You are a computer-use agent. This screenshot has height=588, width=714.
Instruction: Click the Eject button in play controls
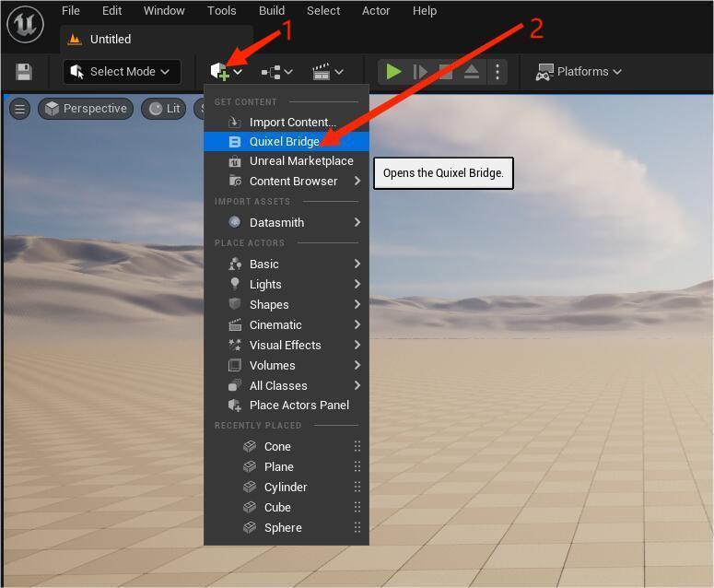(x=472, y=72)
